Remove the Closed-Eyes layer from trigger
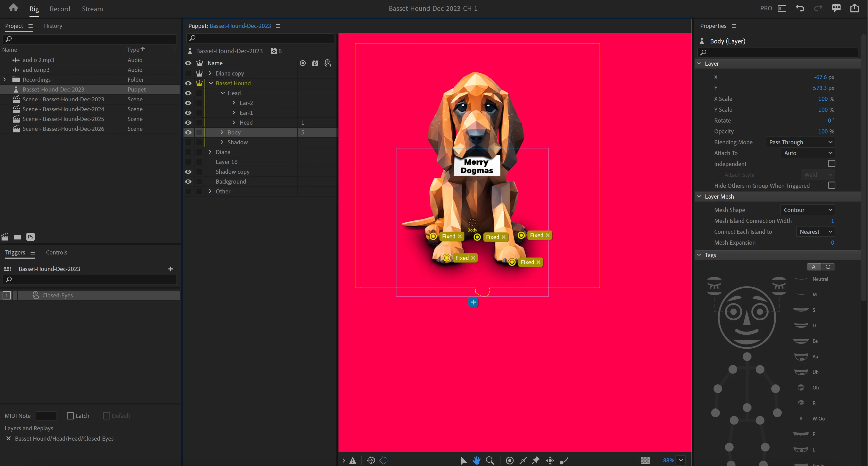This screenshot has height=466, width=868. (x=9, y=438)
